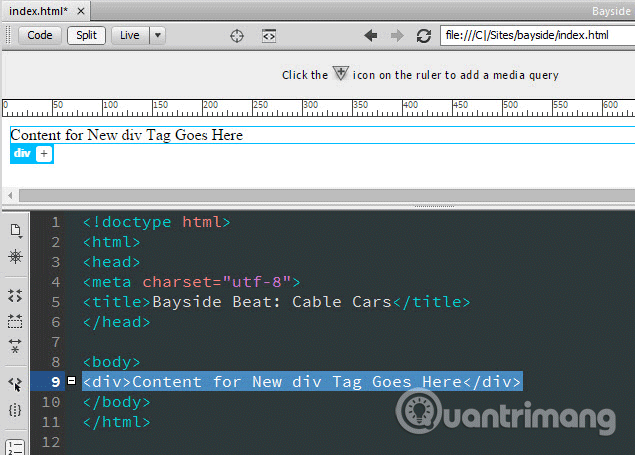Click the </head> closing tag
Image resolution: width=635 pixels, height=455 pixels.
[117, 322]
